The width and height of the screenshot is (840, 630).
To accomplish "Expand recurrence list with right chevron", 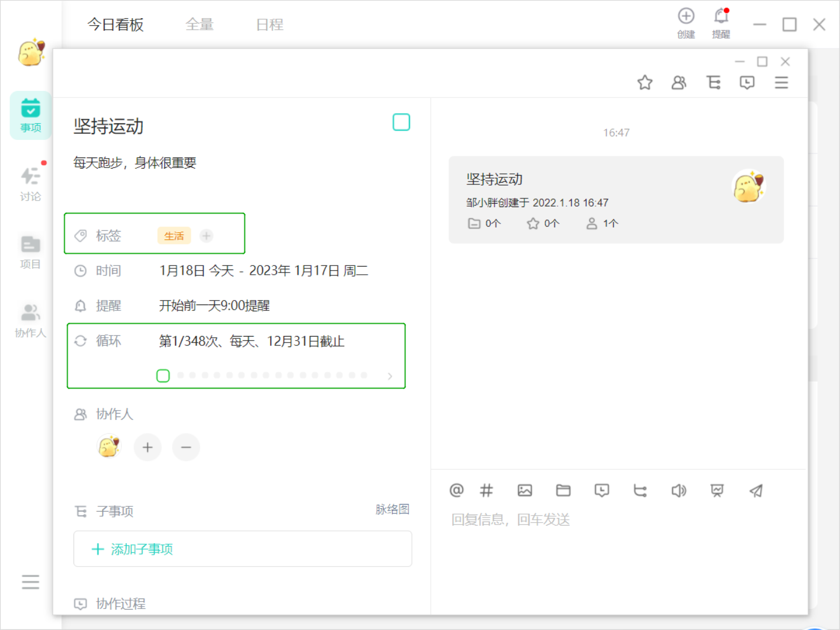I will click(390, 376).
